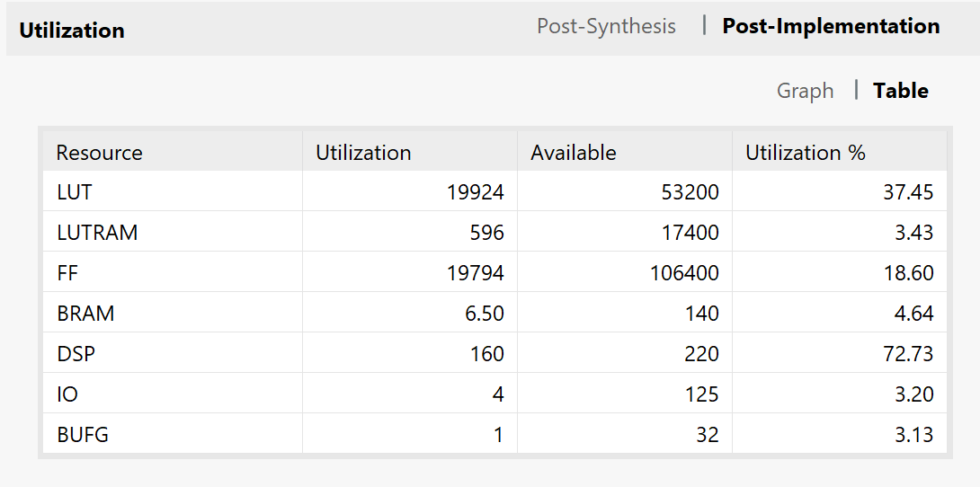Viewport: 980px width, 487px height.
Task: Sort by the Utilization column header
Action: click(x=363, y=153)
